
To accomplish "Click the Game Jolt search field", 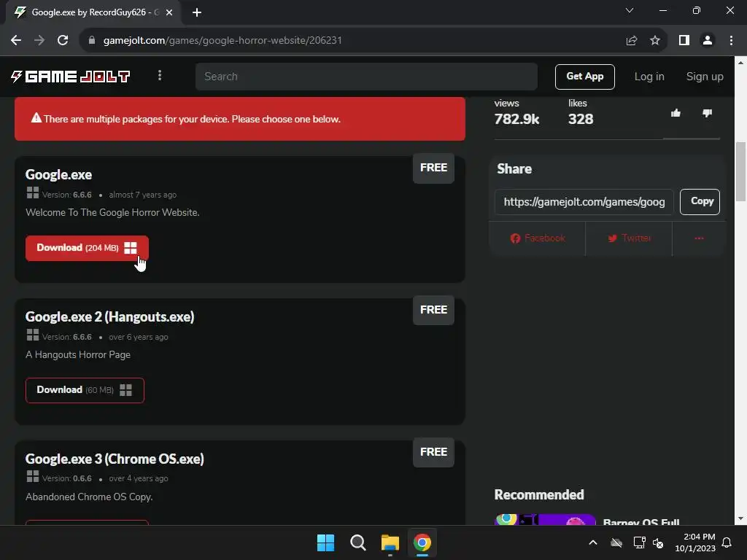I will (x=366, y=77).
